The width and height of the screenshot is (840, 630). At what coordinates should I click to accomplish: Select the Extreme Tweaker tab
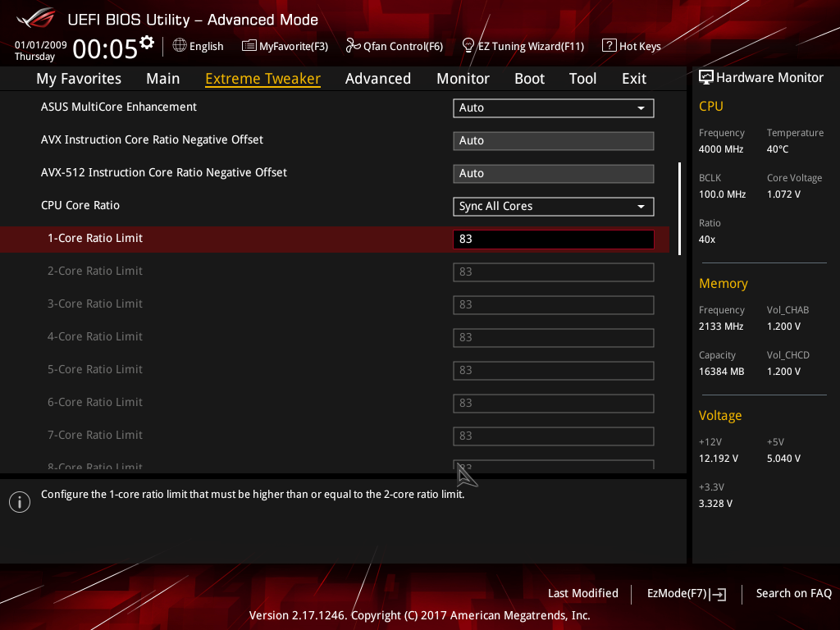tap(263, 79)
